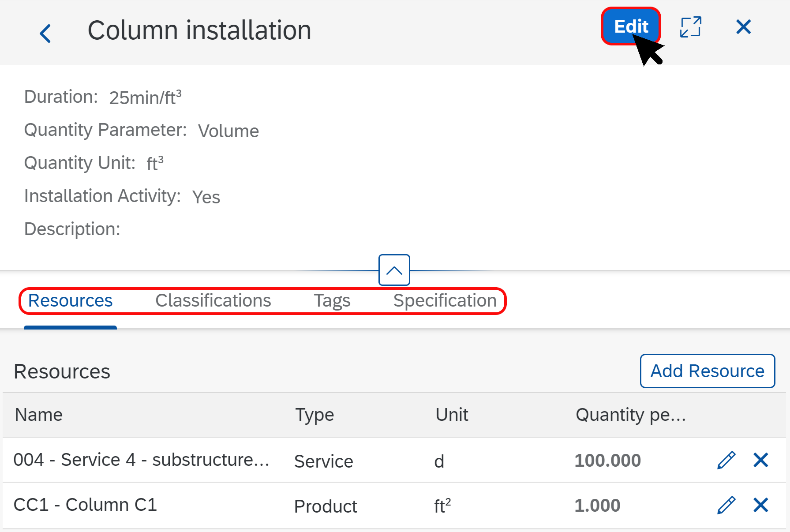Screen dimensions: 790x532
Task: Select the Name column header
Action: pos(39,415)
